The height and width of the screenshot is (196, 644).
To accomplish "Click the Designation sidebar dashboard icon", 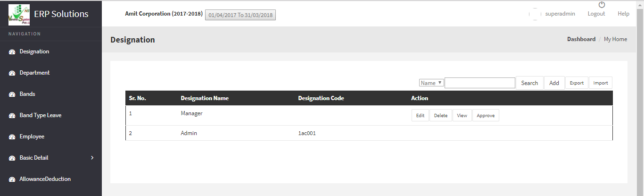I will pyautogui.click(x=13, y=52).
